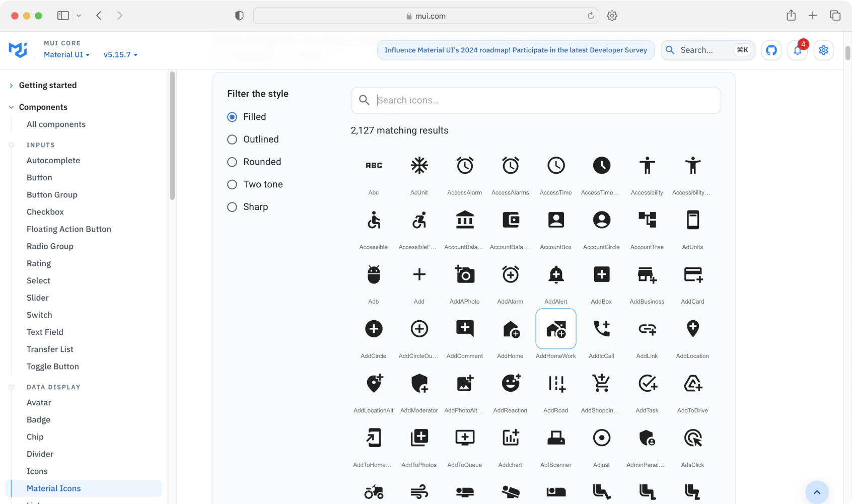The height and width of the screenshot is (504, 852).
Task: Select the Sharp style radio
Action: (x=232, y=207)
